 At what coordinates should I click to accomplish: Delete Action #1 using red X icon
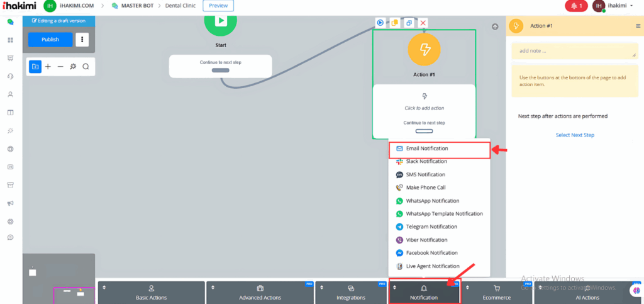click(x=423, y=23)
